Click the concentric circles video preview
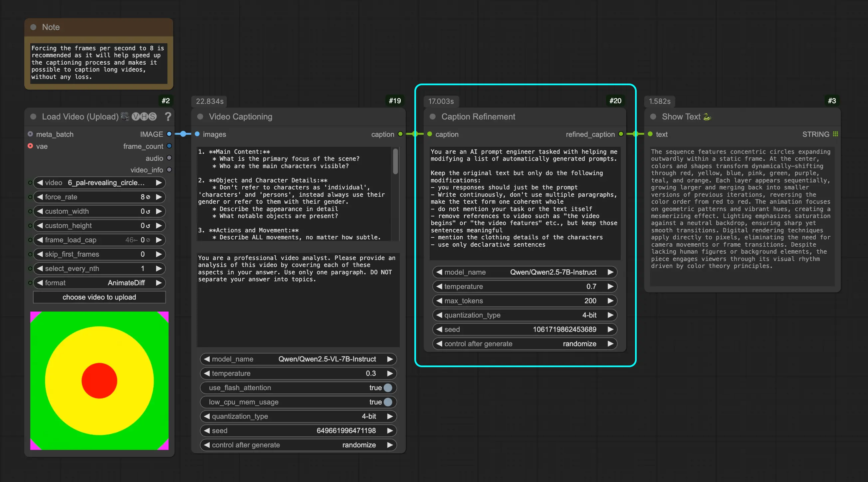The width and height of the screenshot is (868, 482). point(100,380)
